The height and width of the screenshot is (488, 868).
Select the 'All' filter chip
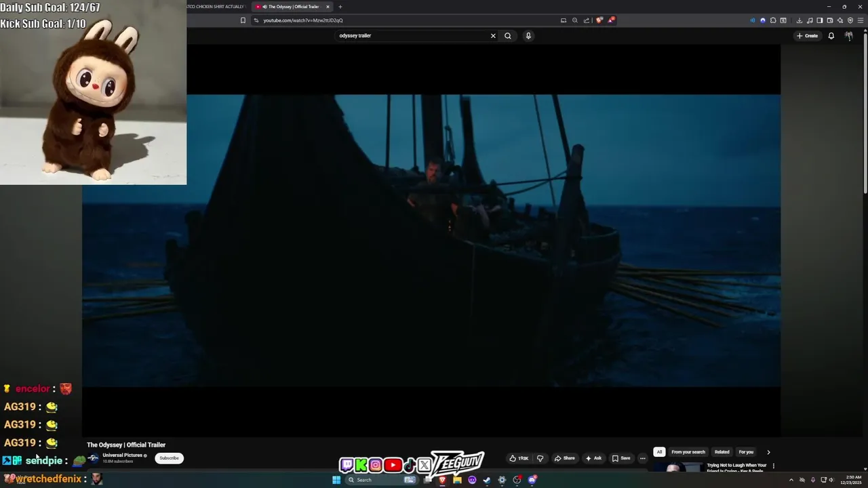tap(659, 452)
